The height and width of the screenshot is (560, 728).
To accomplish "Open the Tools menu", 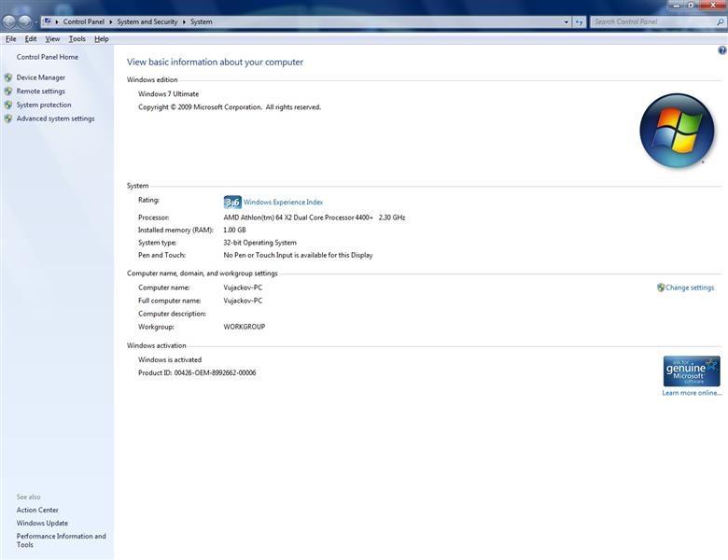I will click(x=77, y=39).
